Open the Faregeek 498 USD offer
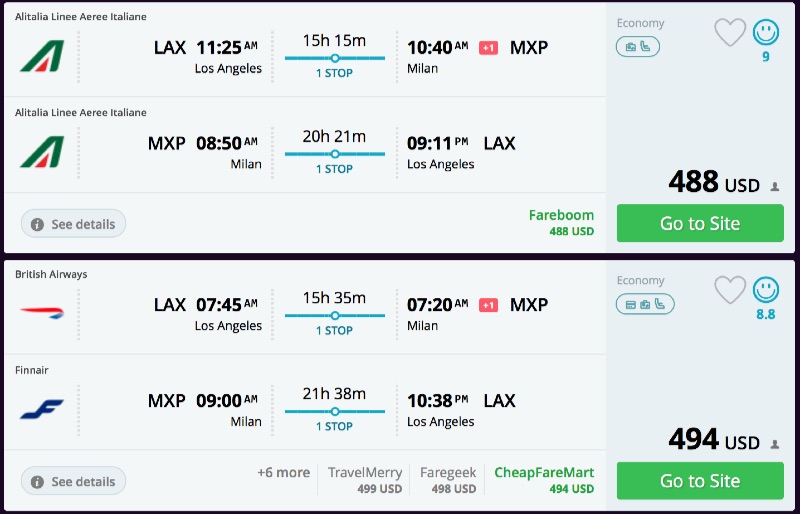 [x=447, y=480]
